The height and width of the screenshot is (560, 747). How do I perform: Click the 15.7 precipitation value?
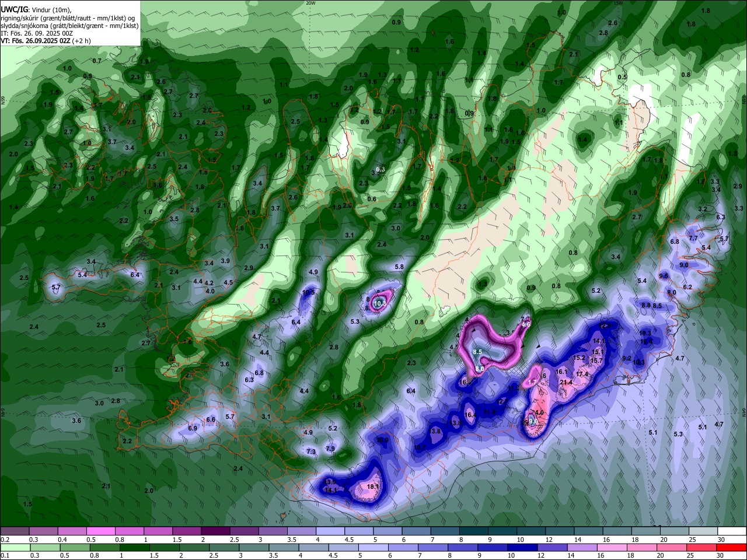click(x=596, y=361)
